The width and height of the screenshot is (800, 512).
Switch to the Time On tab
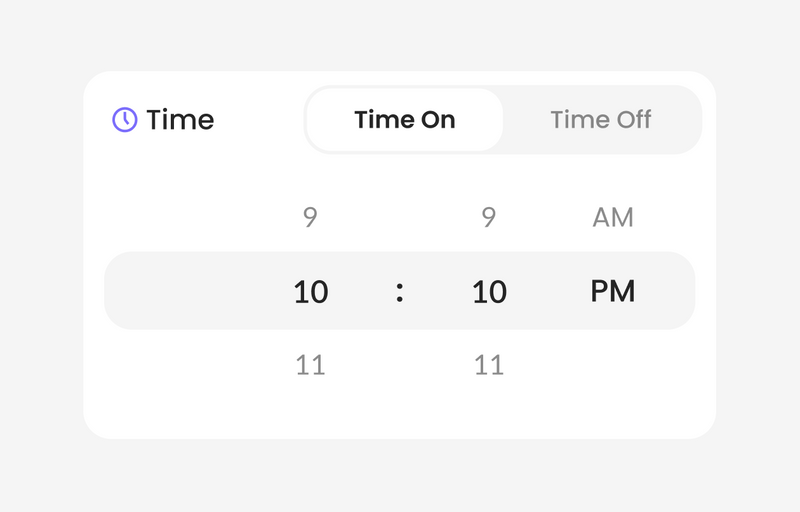(x=405, y=120)
